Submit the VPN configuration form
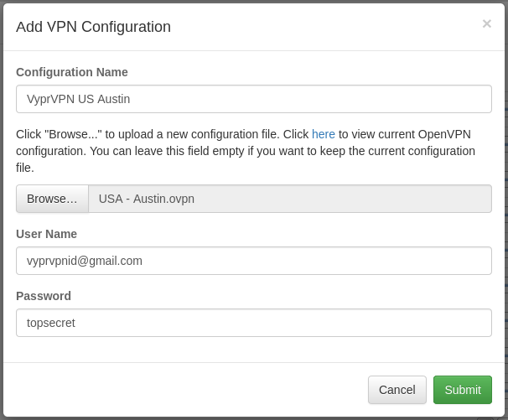Viewport: 508px width, 420px height. 462,390
